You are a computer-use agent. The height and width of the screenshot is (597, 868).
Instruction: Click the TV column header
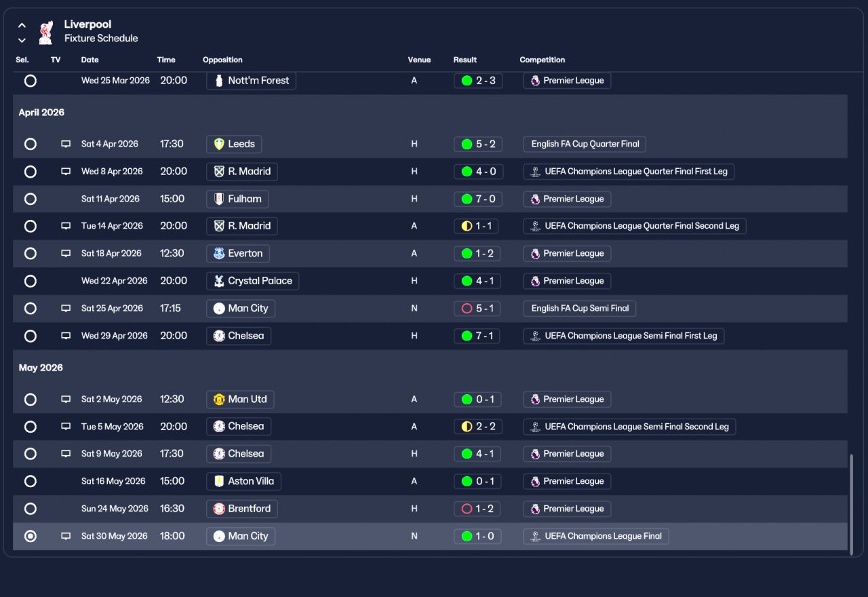(x=56, y=60)
